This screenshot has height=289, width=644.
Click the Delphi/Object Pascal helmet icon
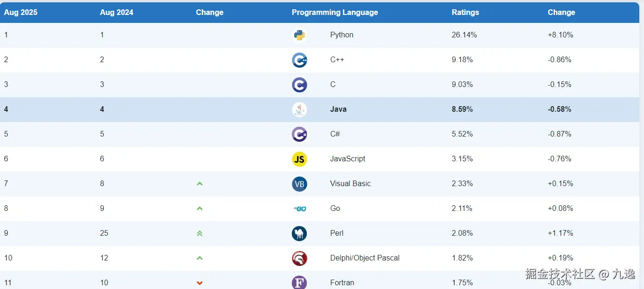[x=299, y=258]
